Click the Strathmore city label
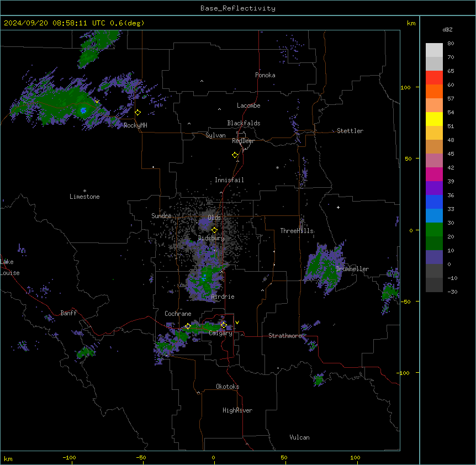This screenshot has height=465, width=476. point(285,336)
